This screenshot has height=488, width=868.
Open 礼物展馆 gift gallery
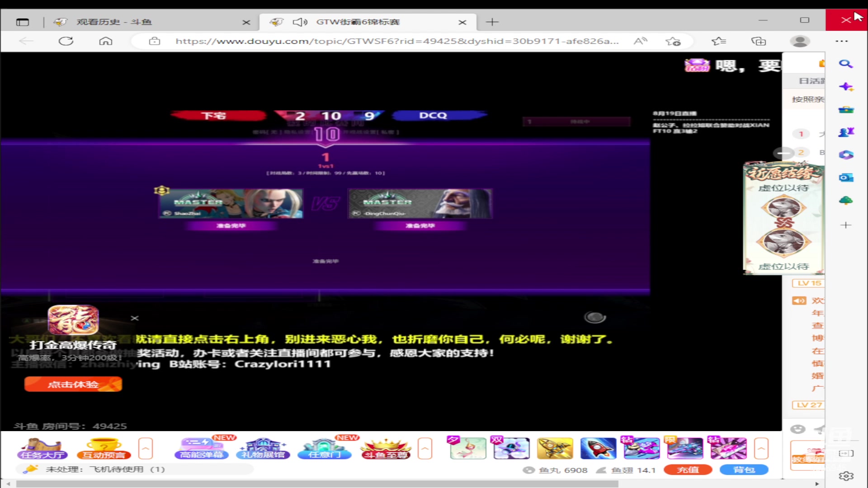click(263, 449)
